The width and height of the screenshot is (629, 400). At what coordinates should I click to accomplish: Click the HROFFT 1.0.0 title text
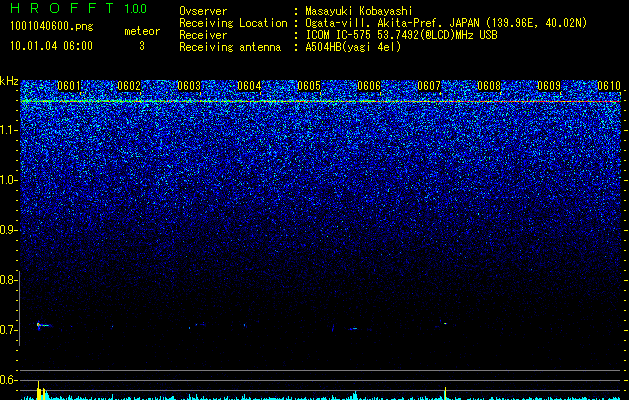[x=78, y=8]
